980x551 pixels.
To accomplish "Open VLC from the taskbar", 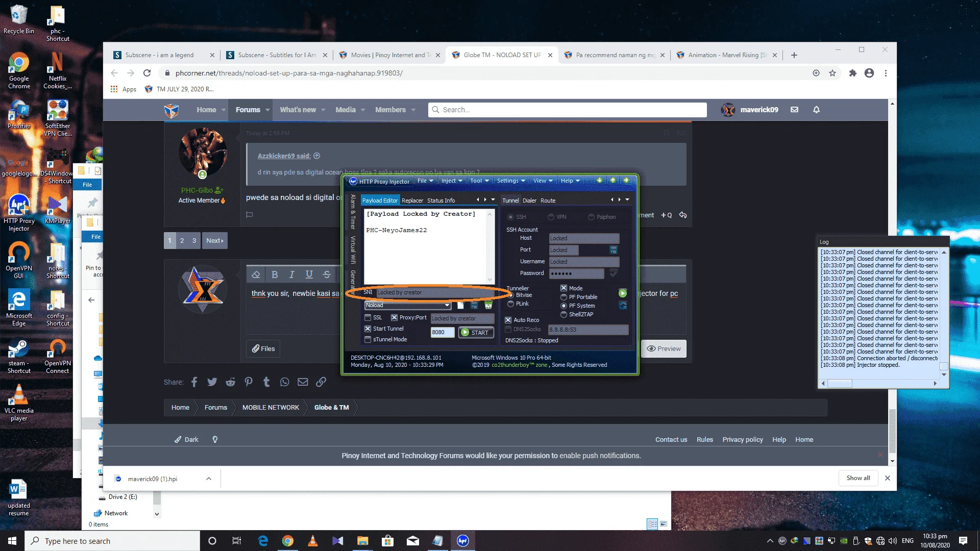I will point(313,541).
